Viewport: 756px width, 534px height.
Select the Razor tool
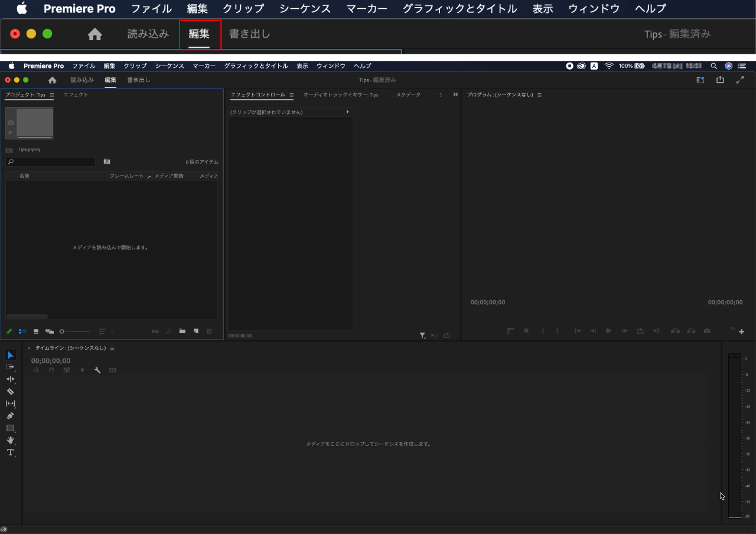(x=11, y=392)
